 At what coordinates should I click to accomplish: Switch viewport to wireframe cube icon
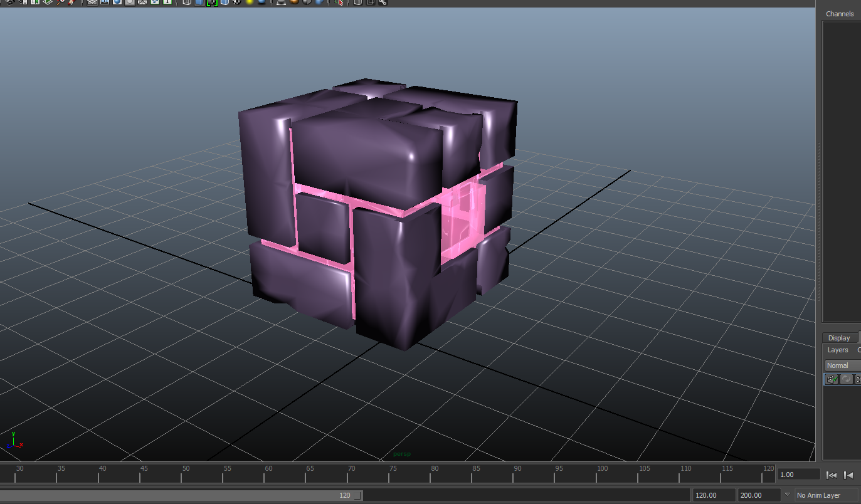(x=187, y=2)
